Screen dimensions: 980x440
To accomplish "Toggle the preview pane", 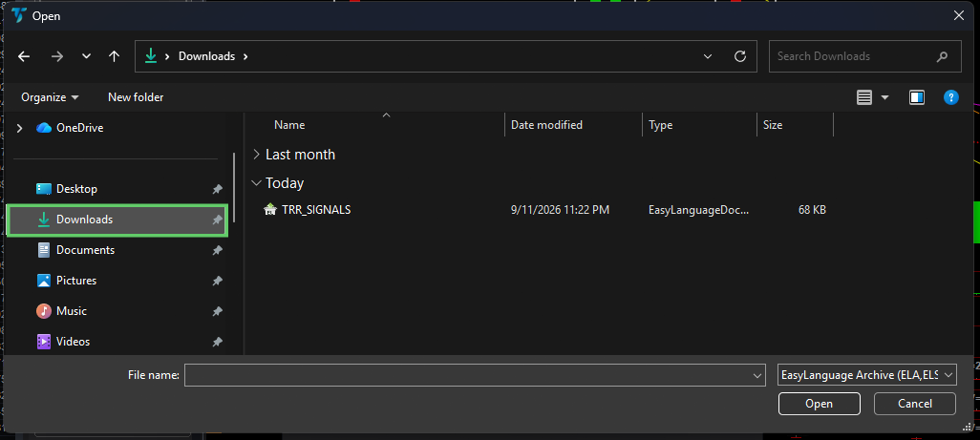I will click(917, 97).
